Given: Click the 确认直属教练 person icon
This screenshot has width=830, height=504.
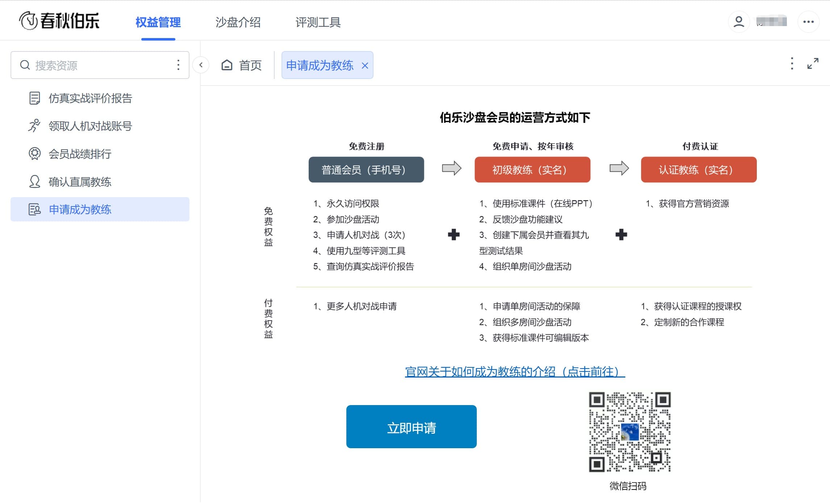Looking at the screenshot, I should (x=34, y=182).
